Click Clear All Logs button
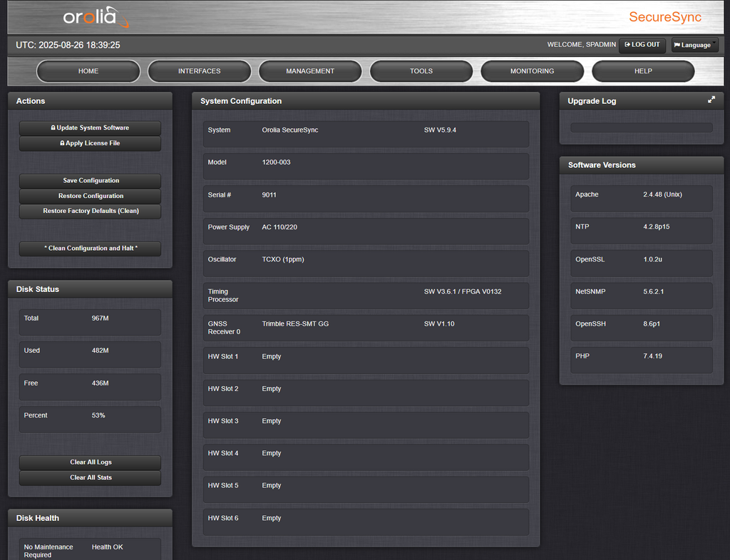This screenshot has height=560, width=730. pyautogui.click(x=90, y=462)
